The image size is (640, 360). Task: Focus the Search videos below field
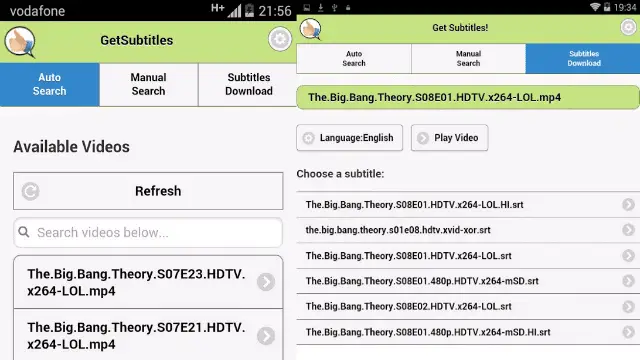[148, 232]
